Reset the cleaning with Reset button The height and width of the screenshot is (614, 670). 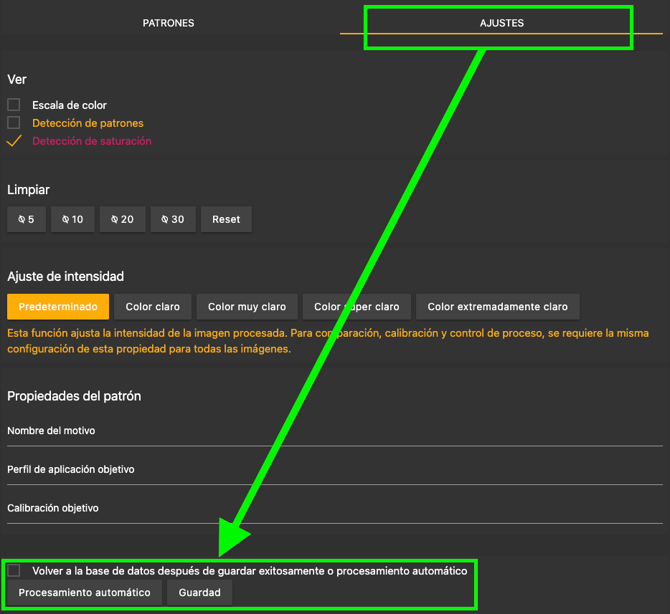pos(226,219)
